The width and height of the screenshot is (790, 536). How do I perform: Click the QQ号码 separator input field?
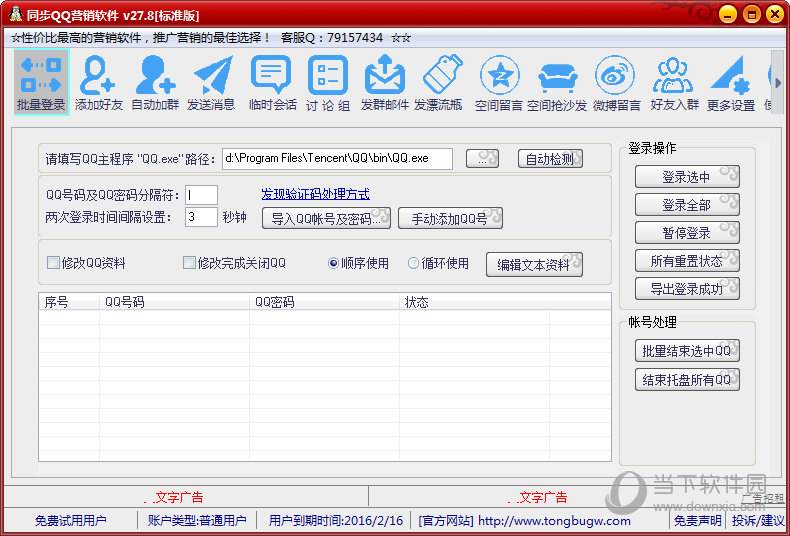[201, 195]
